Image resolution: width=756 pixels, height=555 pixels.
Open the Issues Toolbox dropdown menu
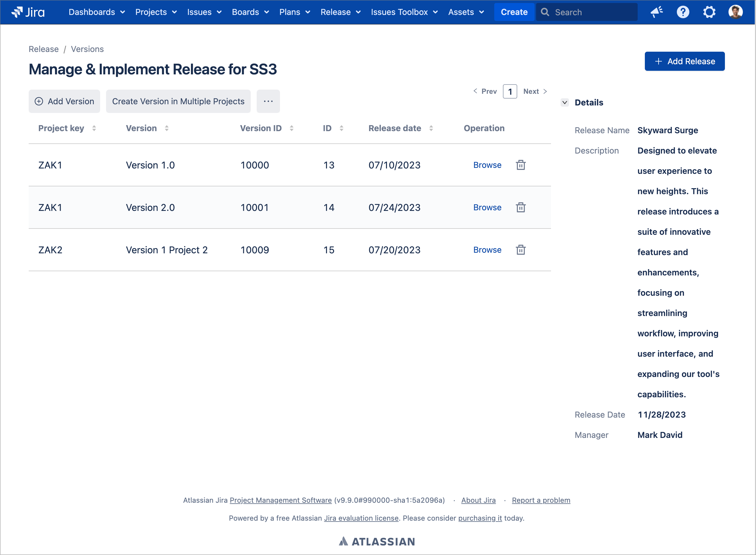point(404,12)
